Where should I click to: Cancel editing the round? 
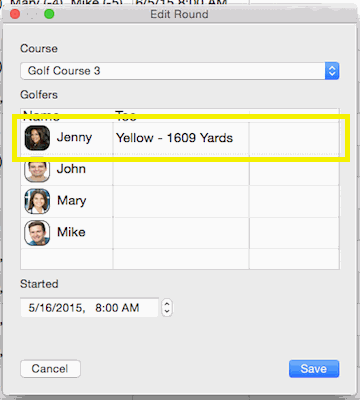[x=50, y=369]
